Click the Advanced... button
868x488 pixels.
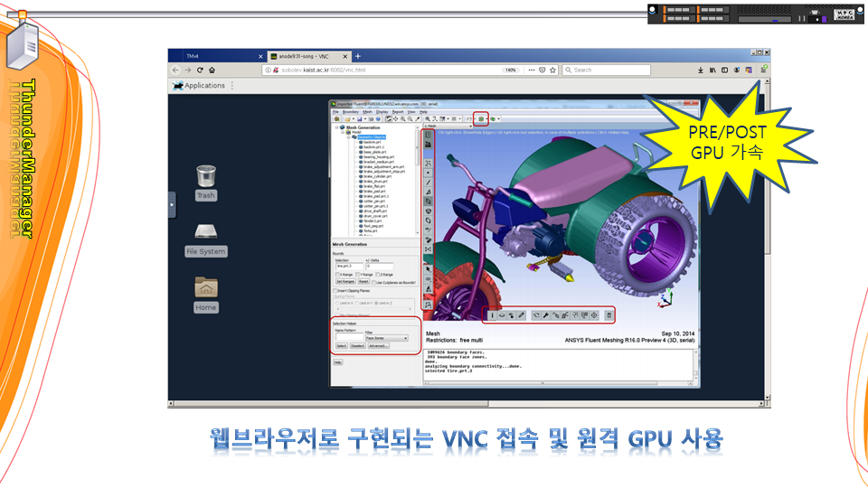(379, 346)
